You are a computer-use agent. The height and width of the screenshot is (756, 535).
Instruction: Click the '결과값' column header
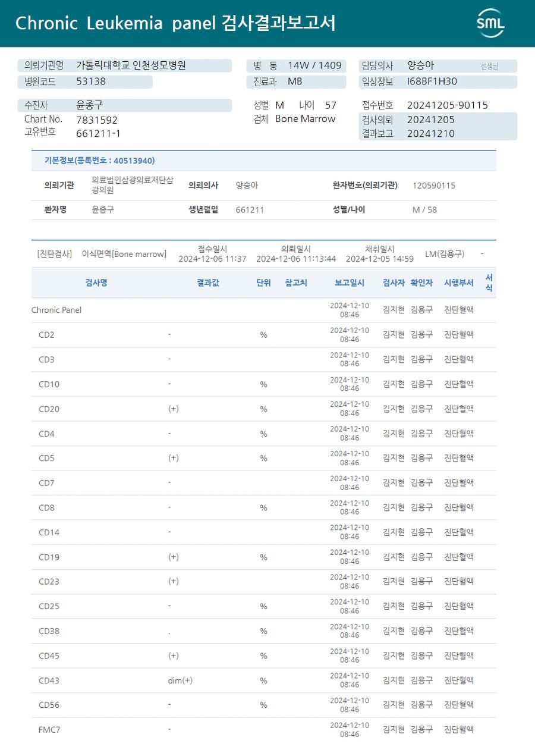pyautogui.click(x=208, y=283)
